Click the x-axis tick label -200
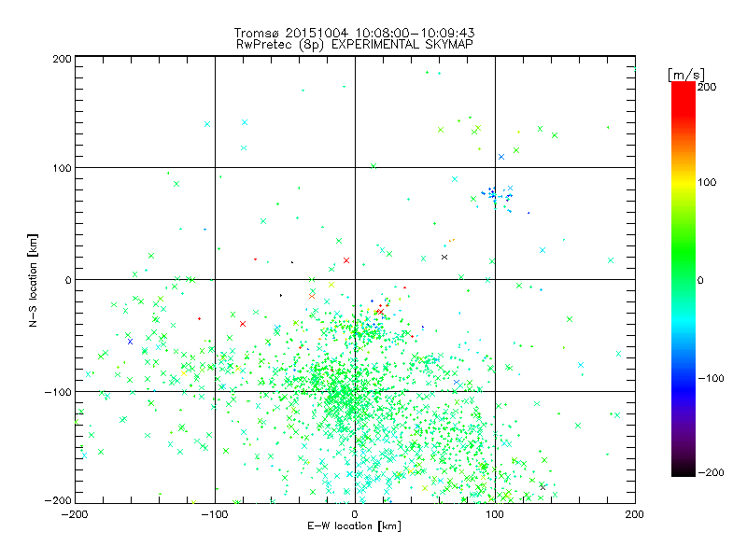The image size is (747, 560). tap(75, 515)
